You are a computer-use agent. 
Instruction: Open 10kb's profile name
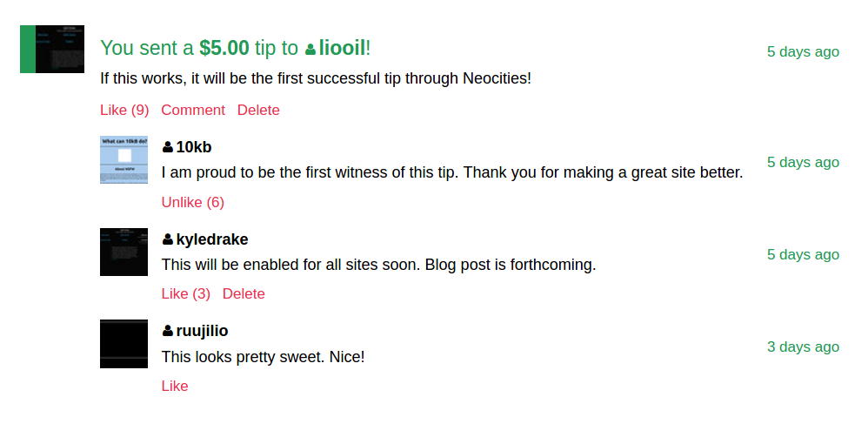pyautogui.click(x=194, y=147)
